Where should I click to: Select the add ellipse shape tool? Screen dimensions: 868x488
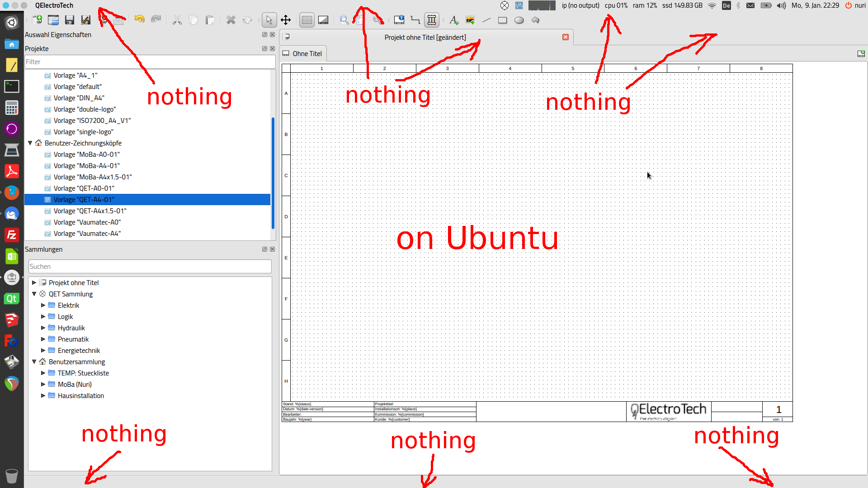[x=519, y=20]
